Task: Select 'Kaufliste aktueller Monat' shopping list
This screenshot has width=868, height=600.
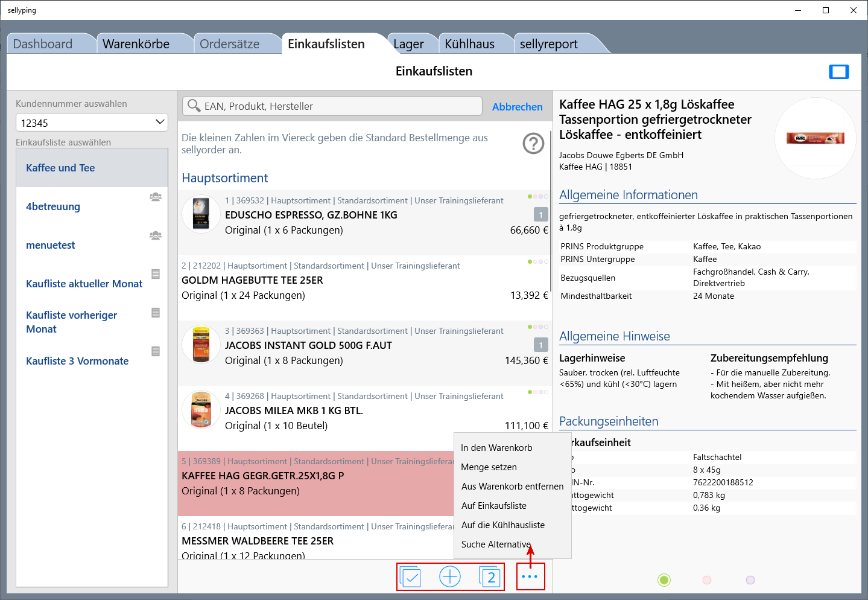Action: click(x=84, y=284)
